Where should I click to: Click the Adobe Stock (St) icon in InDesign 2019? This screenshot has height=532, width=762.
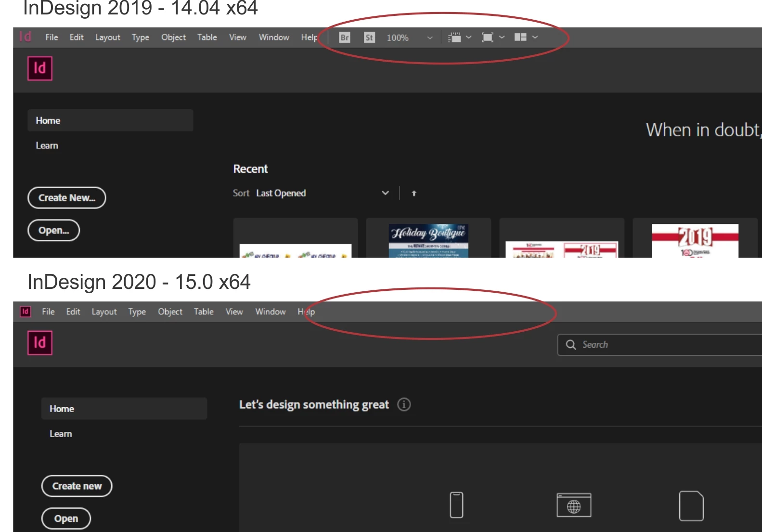(x=369, y=38)
